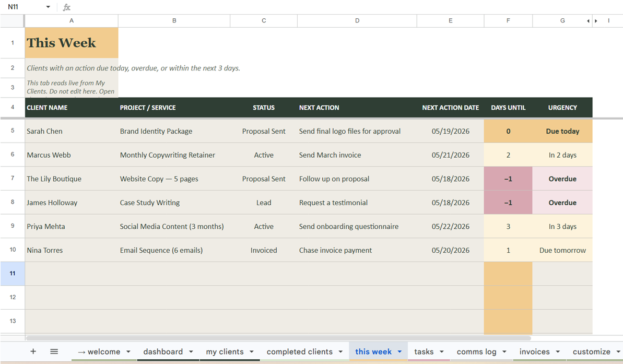623x364 pixels.
Task: Click the NEXT ACTION DATE header cell
Action: pos(451,107)
